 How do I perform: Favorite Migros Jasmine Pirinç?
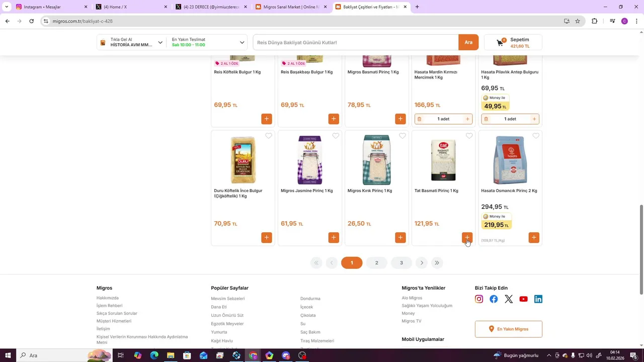pos(336,136)
